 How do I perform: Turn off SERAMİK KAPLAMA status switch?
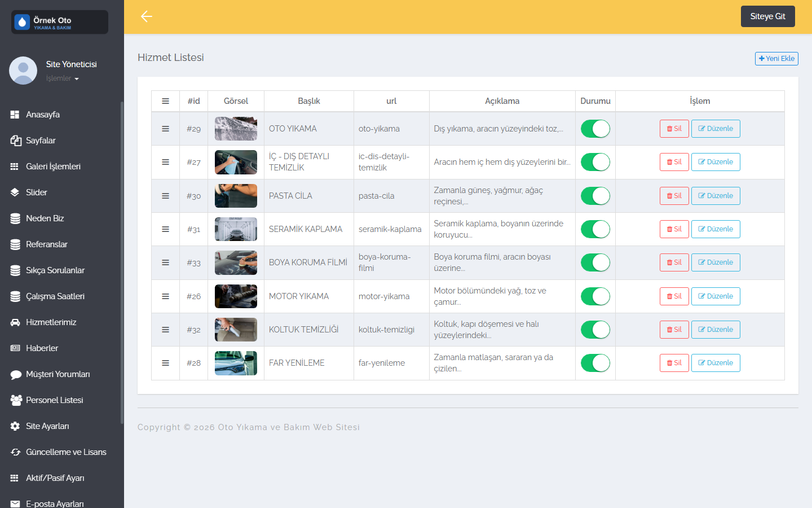(x=595, y=229)
